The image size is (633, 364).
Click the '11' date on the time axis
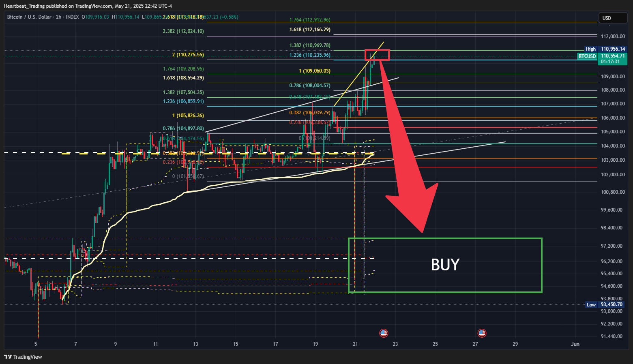(x=155, y=344)
